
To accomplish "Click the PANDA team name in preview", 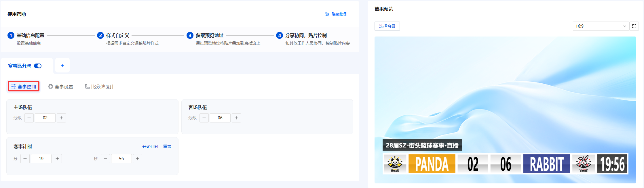I will (432, 164).
